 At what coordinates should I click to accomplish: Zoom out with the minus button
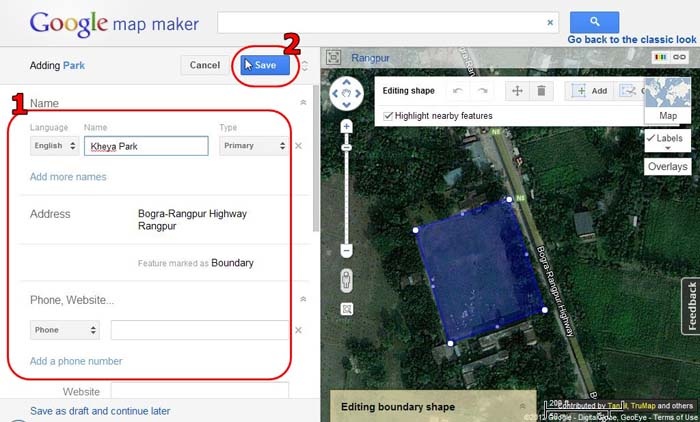coord(346,250)
